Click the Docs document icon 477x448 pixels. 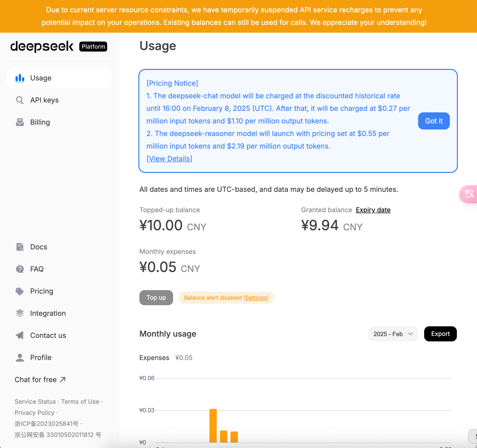tap(20, 247)
